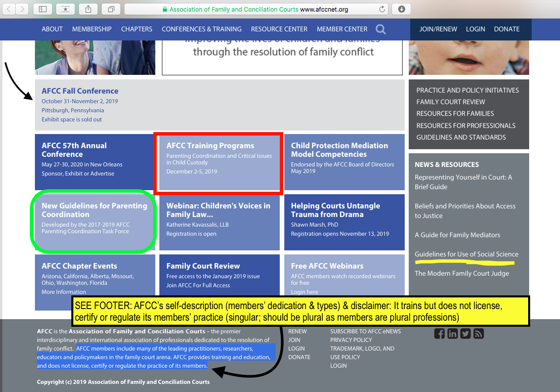Screen dimensions: 560x392
Task: Click the Donate link in header
Action: pos(506,29)
